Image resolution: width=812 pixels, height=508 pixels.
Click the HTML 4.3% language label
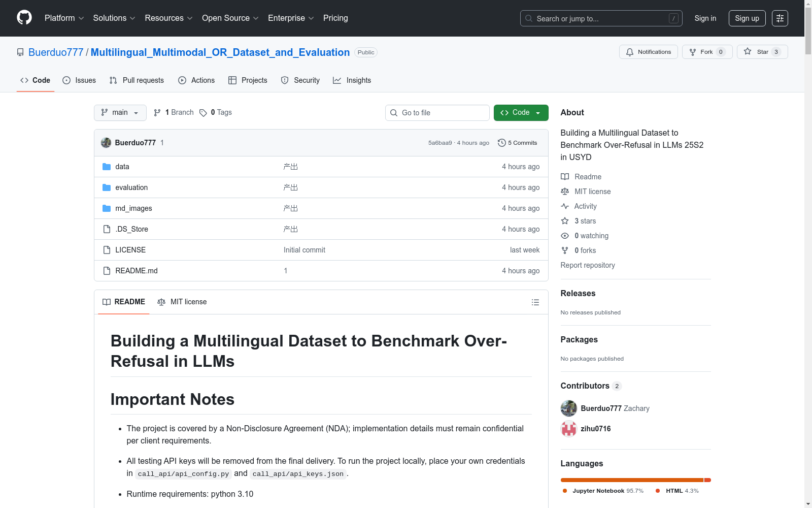677,491
